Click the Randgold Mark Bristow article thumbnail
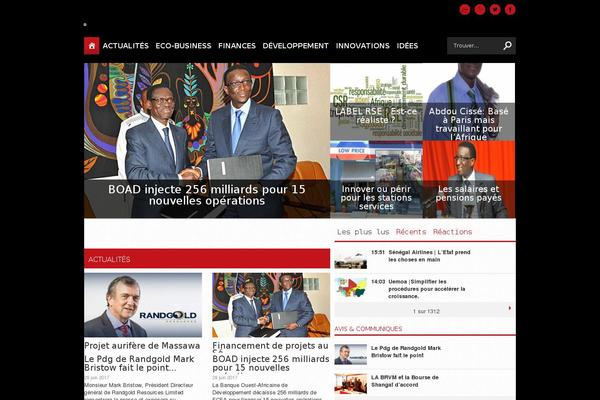600x400 pixels. point(143,305)
